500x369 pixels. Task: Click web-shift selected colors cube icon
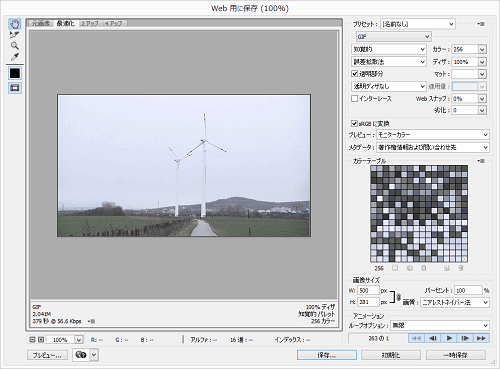pyautogui.click(x=410, y=268)
